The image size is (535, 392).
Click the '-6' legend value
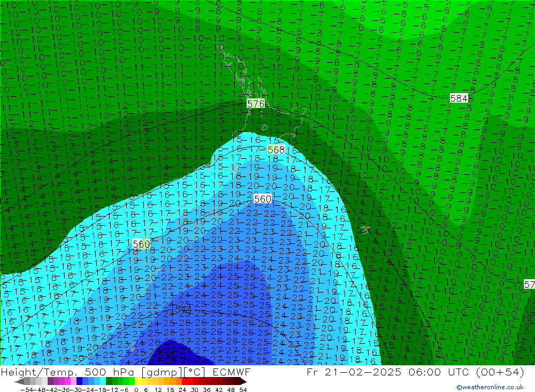point(124,390)
